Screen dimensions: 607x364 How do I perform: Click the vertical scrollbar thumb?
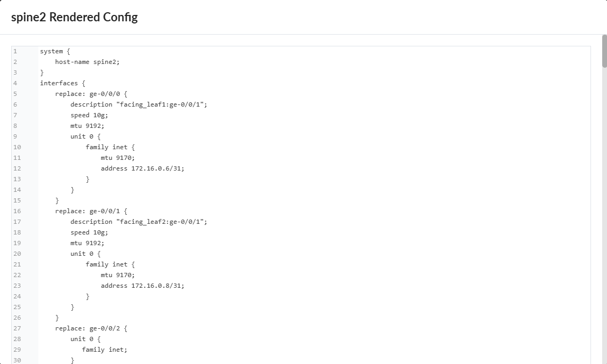(604, 51)
